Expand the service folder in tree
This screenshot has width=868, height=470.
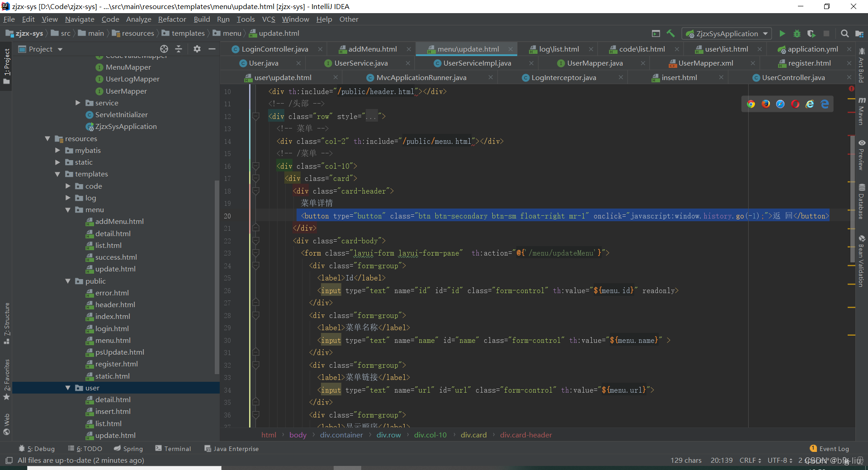coord(78,103)
